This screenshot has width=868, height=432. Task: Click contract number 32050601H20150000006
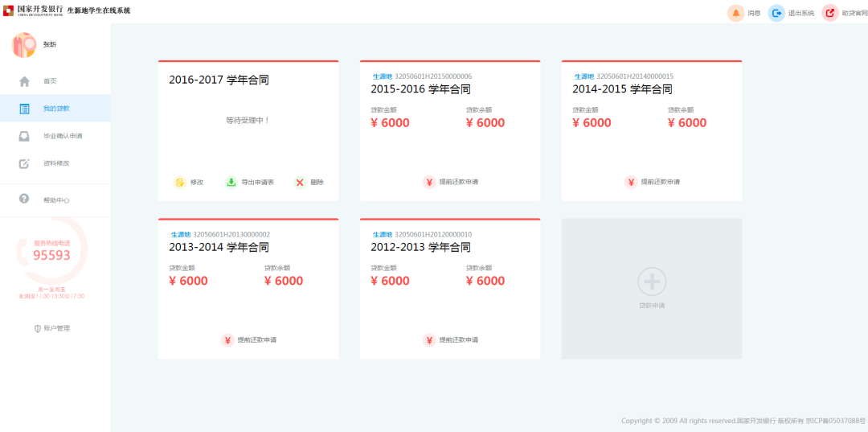point(433,76)
